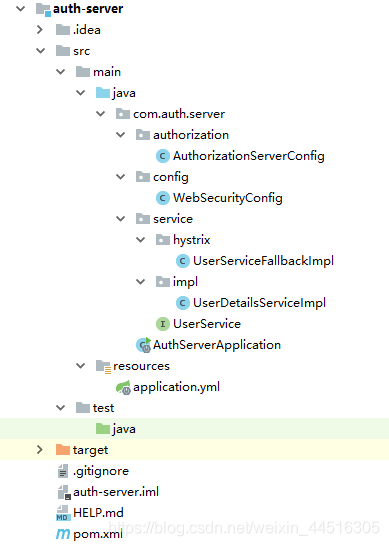Click the pom.xml Maven icon
This screenshot has height=546, width=389.
point(63,534)
